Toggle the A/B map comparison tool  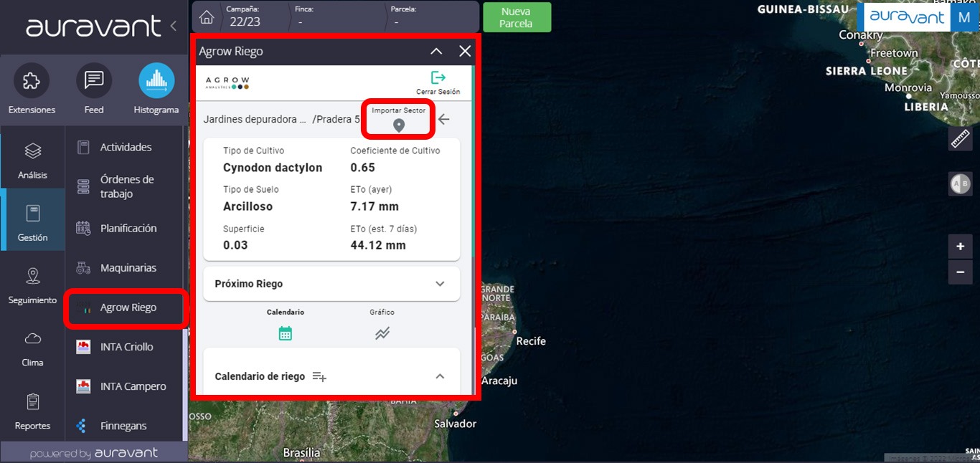click(x=961, y=184)
